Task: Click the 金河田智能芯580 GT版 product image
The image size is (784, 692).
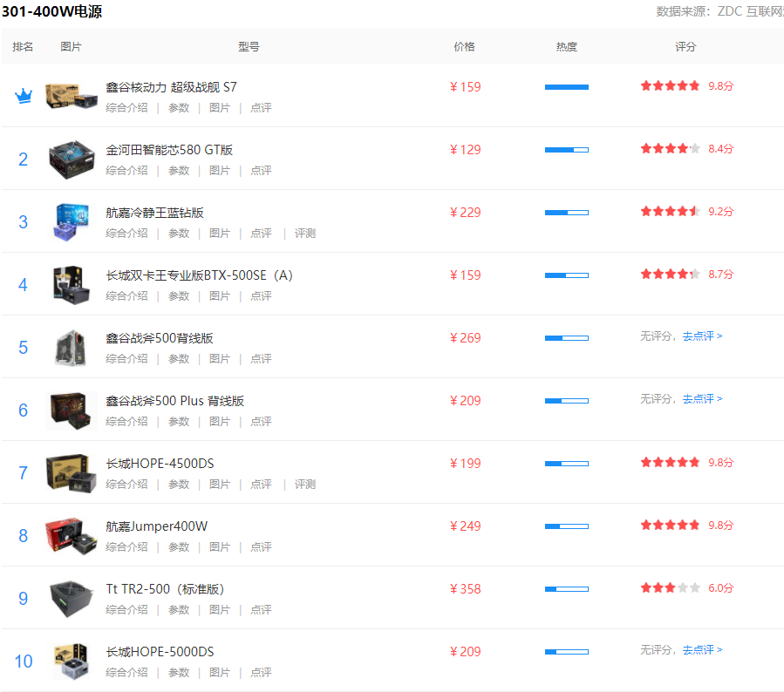Action: pyautogui.click(x=71, y=159)
